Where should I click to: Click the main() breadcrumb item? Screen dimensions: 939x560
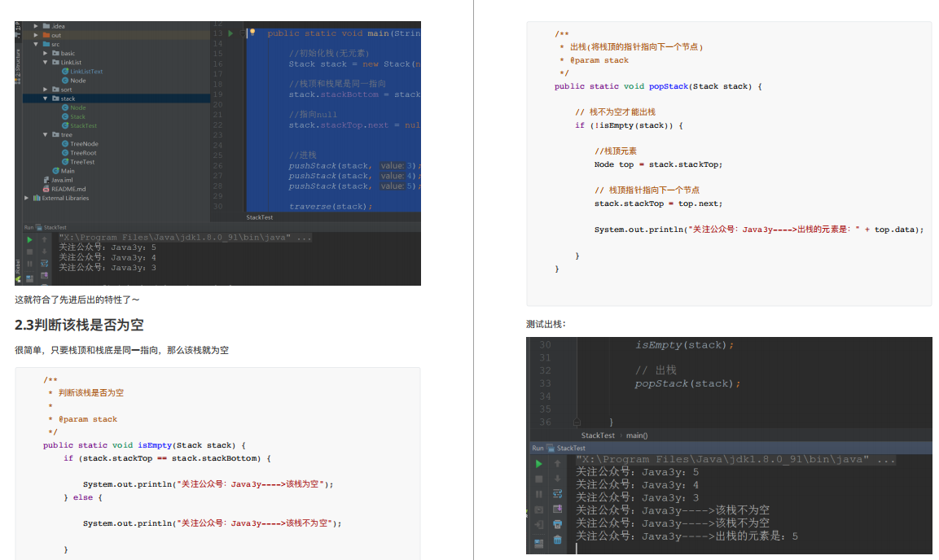[x=637, y=435]
